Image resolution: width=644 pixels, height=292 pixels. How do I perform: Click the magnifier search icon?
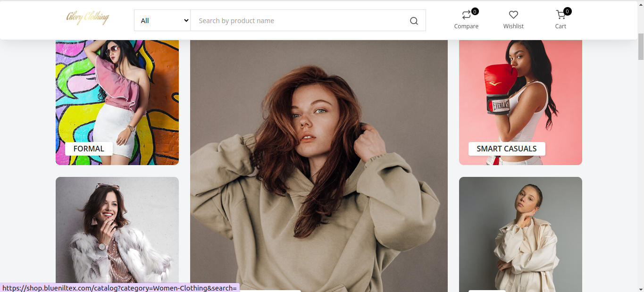tap(414, 21)
